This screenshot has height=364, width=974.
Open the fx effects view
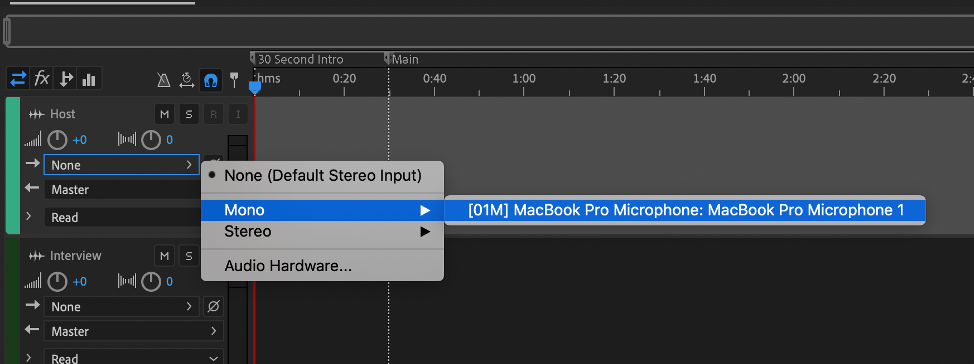[42, 79]
